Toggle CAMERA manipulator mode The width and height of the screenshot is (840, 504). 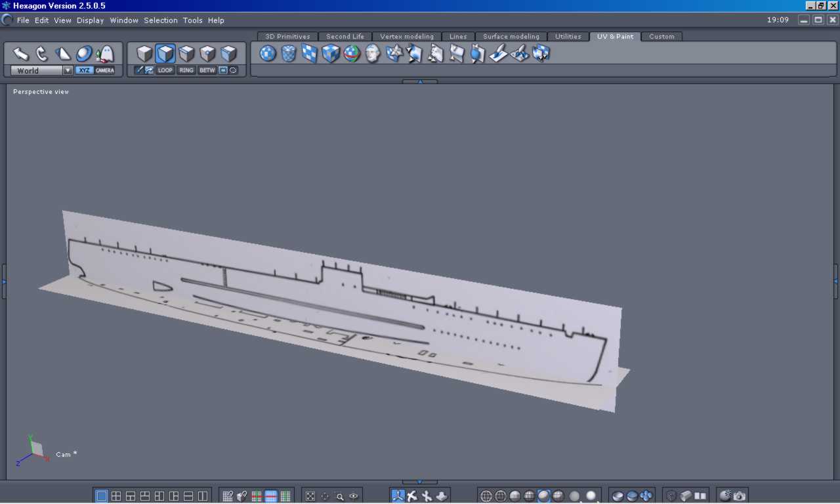(105, 70)
